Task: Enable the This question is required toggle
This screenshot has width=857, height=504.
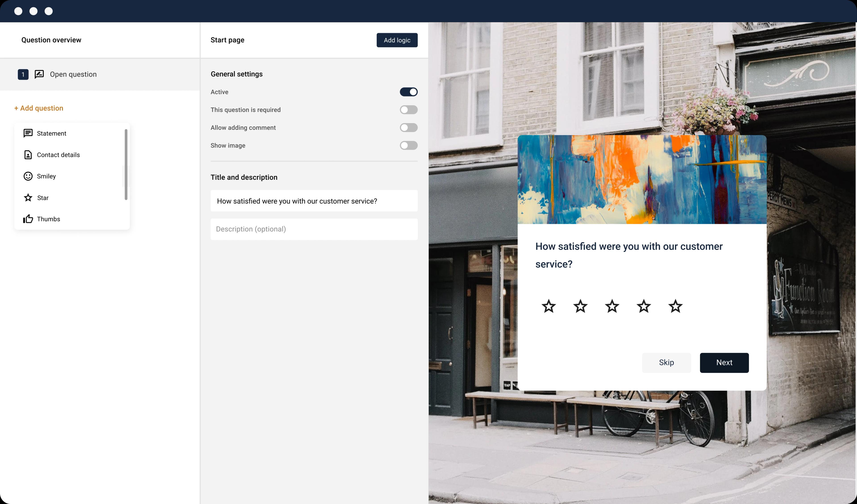Action: pos(409,109)
